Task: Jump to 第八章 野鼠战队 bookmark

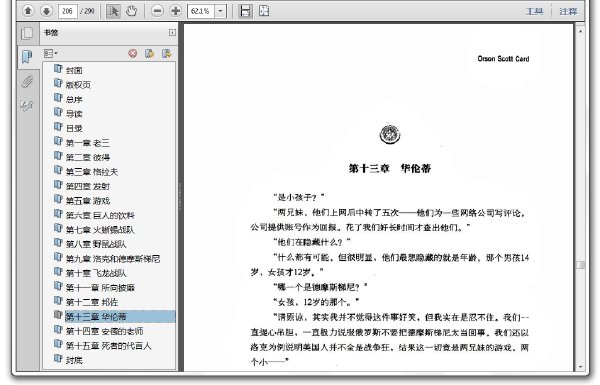Action: 96,244
